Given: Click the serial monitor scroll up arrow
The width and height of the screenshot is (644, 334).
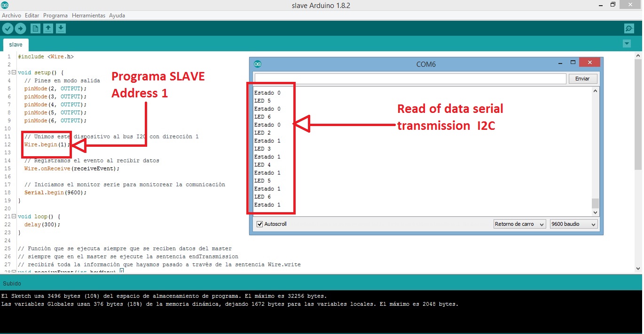Looking at the screenshot, I should tap(595, 91).
